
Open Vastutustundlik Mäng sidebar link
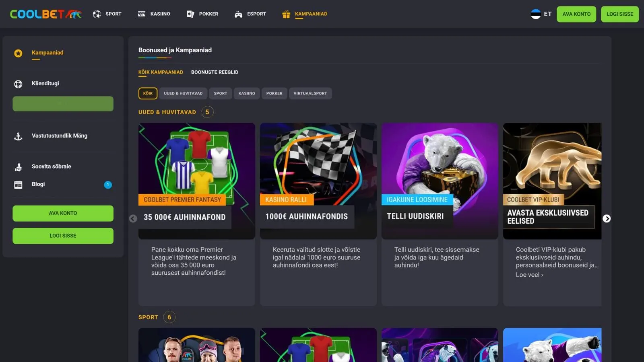pyautogui.click(x=60, y=136)
